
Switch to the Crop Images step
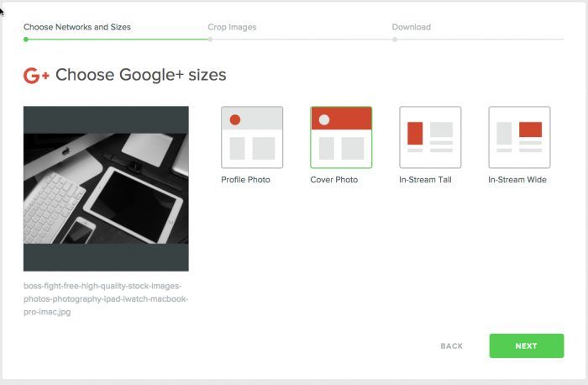(232, 27)
